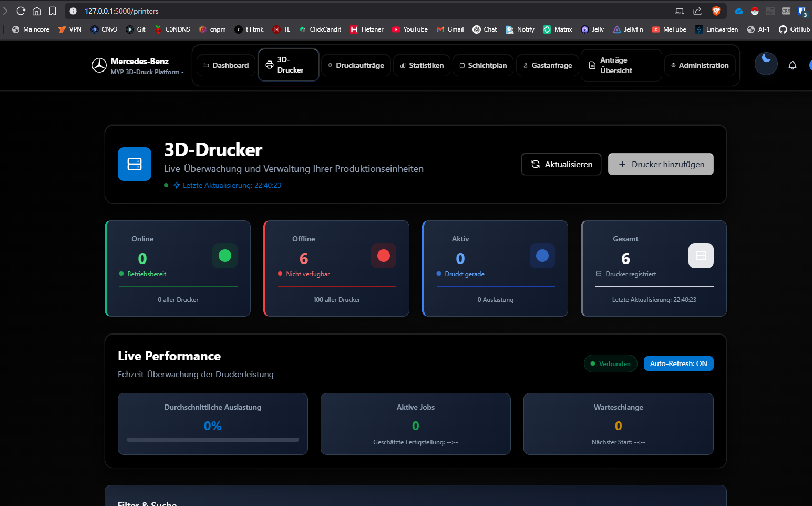Turn off the Auto-Refresh toggle
The image size is (812, 506).
click(x=678, y=363)
